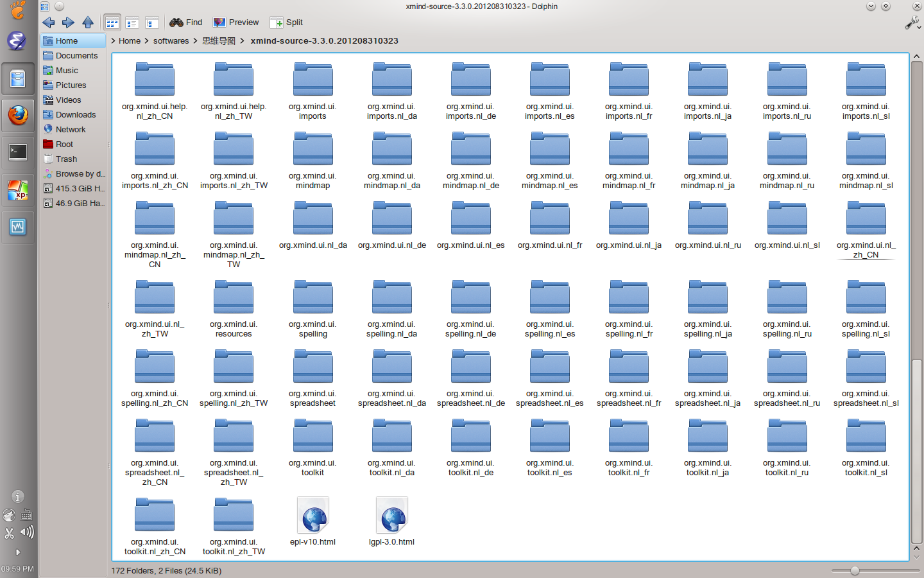Select the org.xmind.ui.spreadsheet folder
This screenshot has width=924, height=578.
tap(312, 378)
